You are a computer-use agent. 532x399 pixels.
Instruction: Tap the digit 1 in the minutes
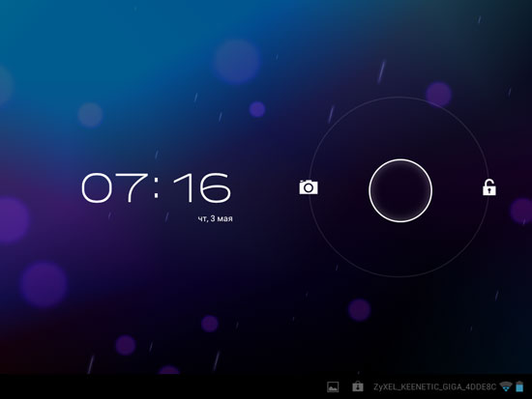point(183,187)
